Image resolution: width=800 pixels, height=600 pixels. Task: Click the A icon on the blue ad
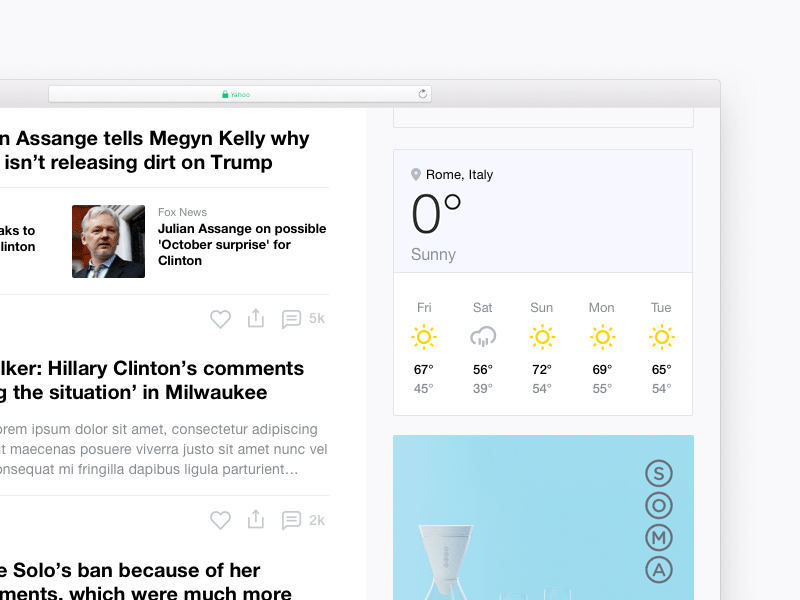(659, 570)
